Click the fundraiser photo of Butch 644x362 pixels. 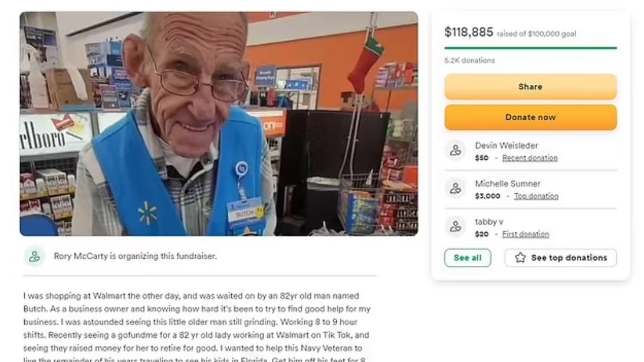pos(219,124)
